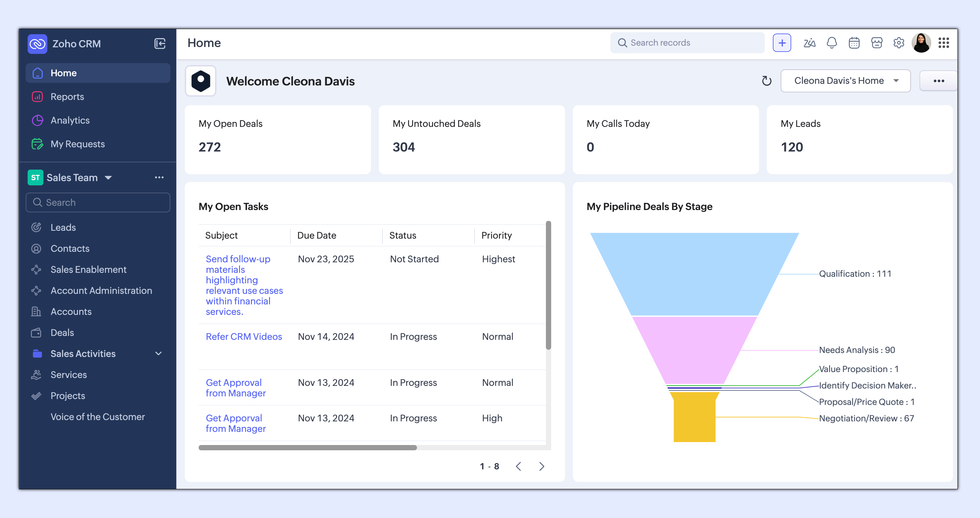This screenshot has width=980, height=518.
Task: Go to Reports in sidebar
Action: [67, 97]
